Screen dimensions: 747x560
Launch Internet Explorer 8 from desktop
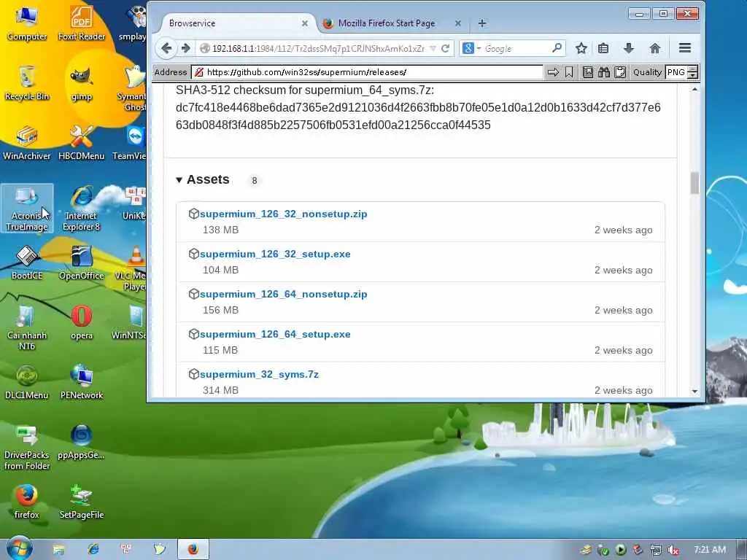(82, 208)
